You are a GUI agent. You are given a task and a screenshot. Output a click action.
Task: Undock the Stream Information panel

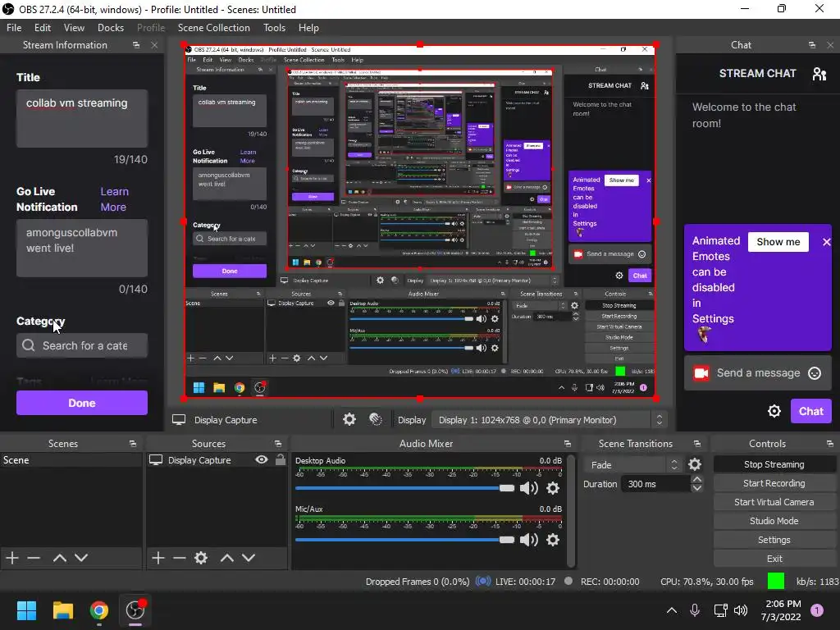point(136,45)
